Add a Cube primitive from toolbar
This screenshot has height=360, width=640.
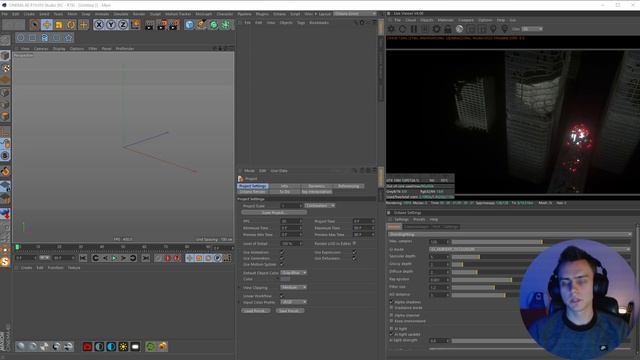coord(189,25)
